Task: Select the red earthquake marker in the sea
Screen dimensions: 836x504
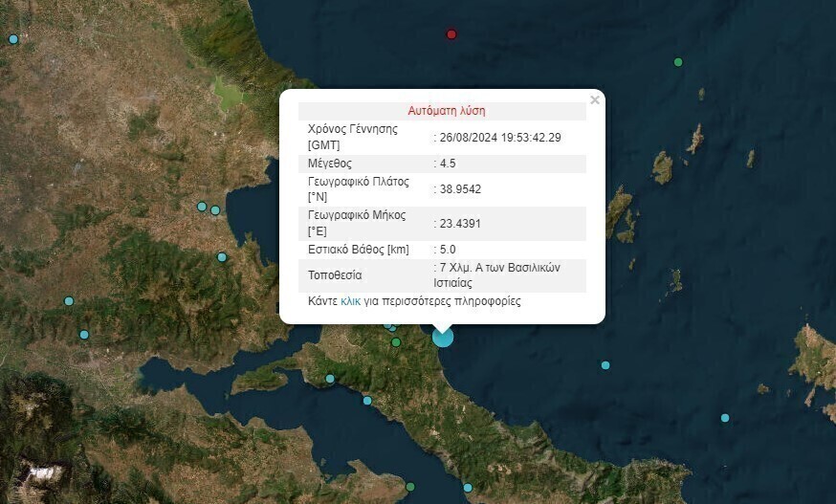Action: pyautogui.click(x=451, y=34)
